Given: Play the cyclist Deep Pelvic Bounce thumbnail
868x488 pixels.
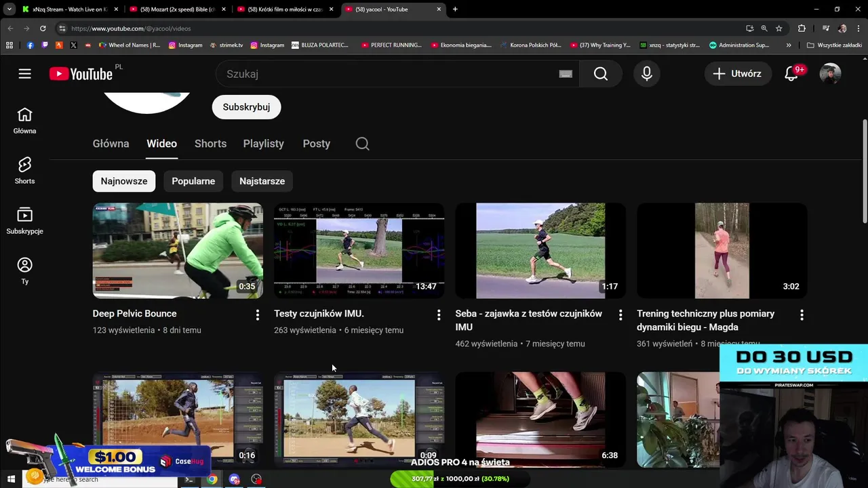Looking at the screenshot, I should click(178, 251).
